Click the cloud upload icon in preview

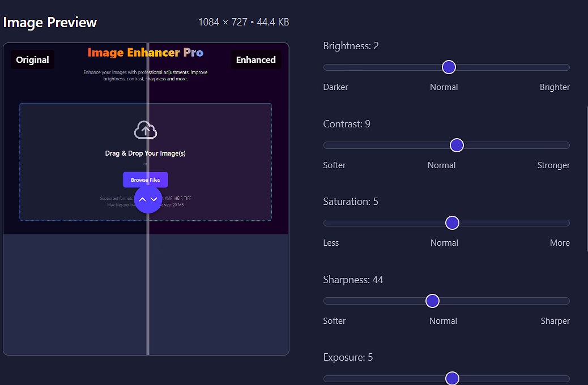[146, 130]
